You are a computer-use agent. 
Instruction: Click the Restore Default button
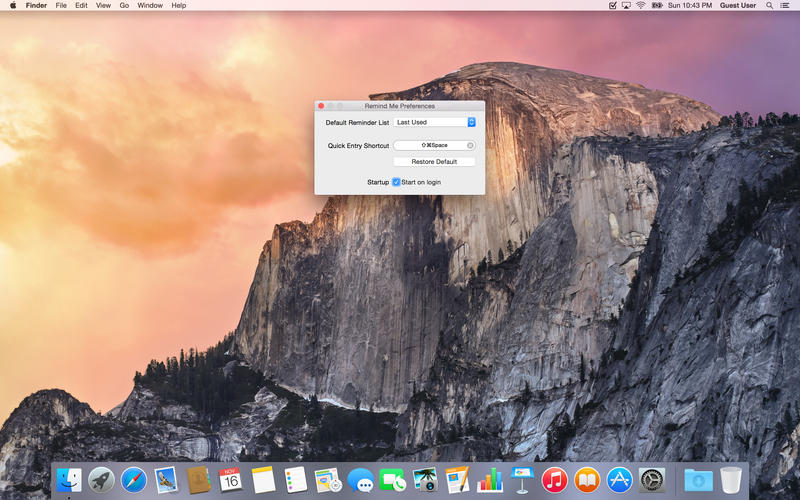(434, 161)
